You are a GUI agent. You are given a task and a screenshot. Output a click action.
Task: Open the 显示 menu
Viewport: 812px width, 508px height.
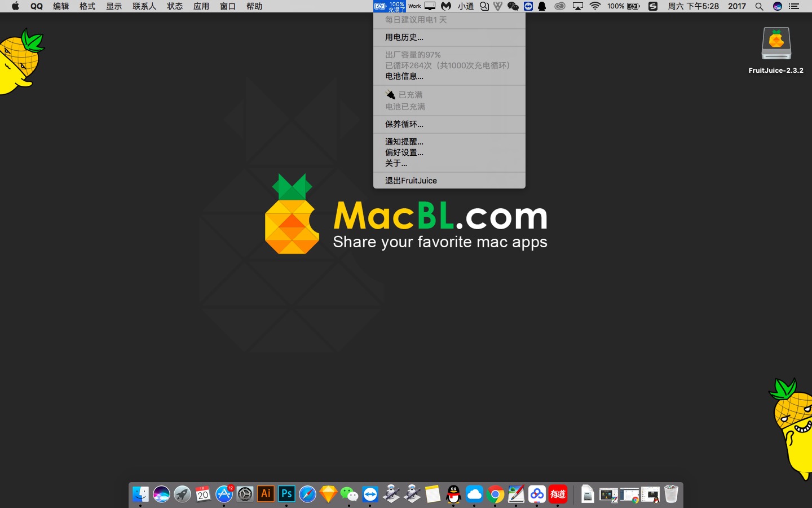point(114,6)
